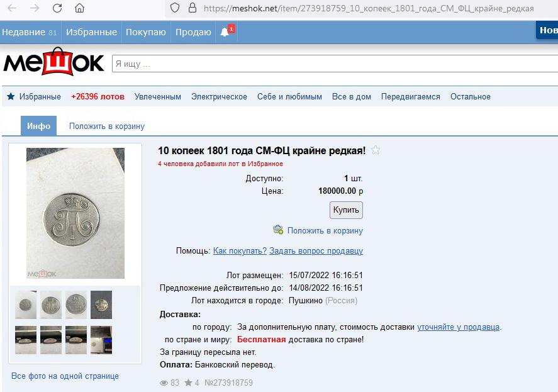Click Как покупать? help link
This screenshot has width=558, height=392.
(240, 250)
